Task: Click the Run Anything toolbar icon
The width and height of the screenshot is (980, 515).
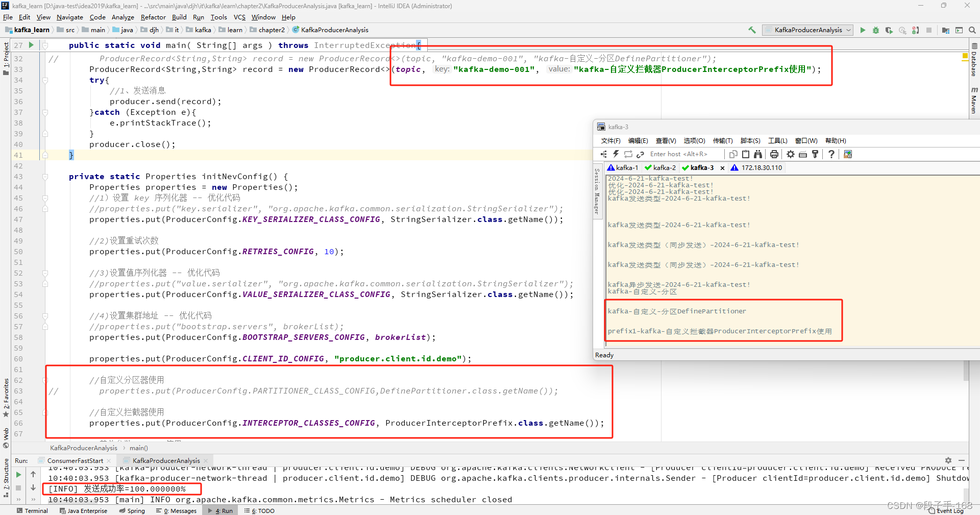Action: (x=959, y=30)
